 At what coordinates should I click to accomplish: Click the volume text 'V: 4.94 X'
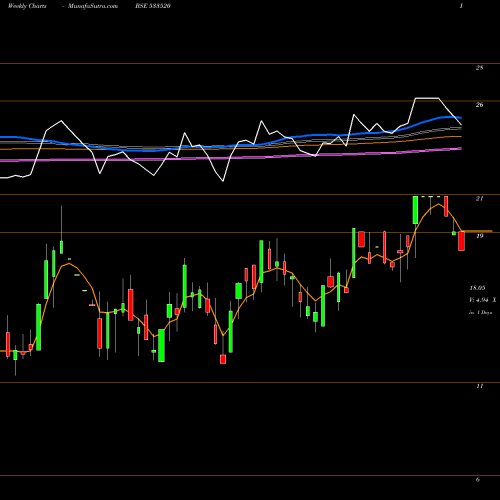coord(483,300)
